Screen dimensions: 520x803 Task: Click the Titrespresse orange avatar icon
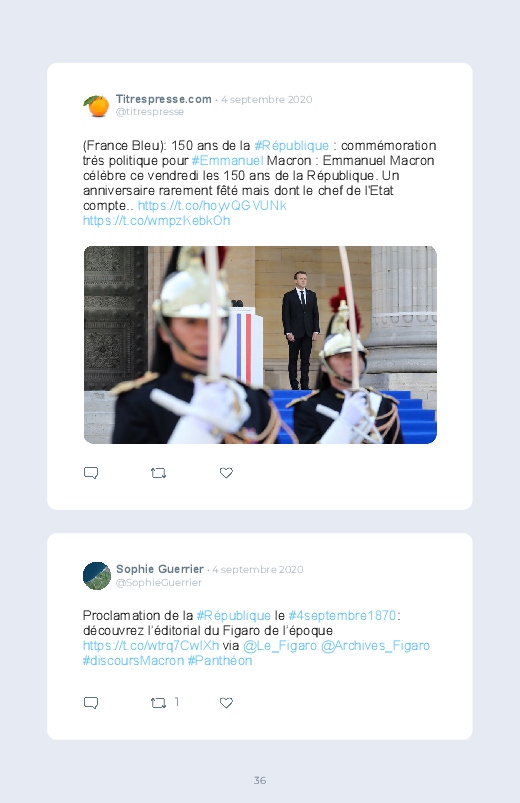click(x=96, y=105)
